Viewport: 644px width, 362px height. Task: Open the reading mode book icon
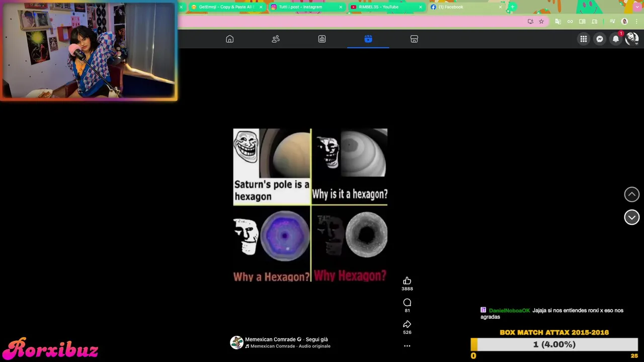click(582, 22)
